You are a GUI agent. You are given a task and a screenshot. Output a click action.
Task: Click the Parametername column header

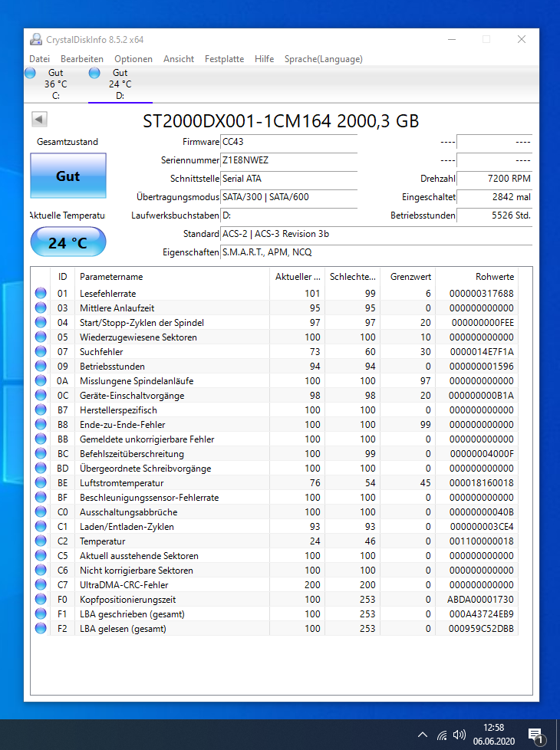(x=172, y=277)
